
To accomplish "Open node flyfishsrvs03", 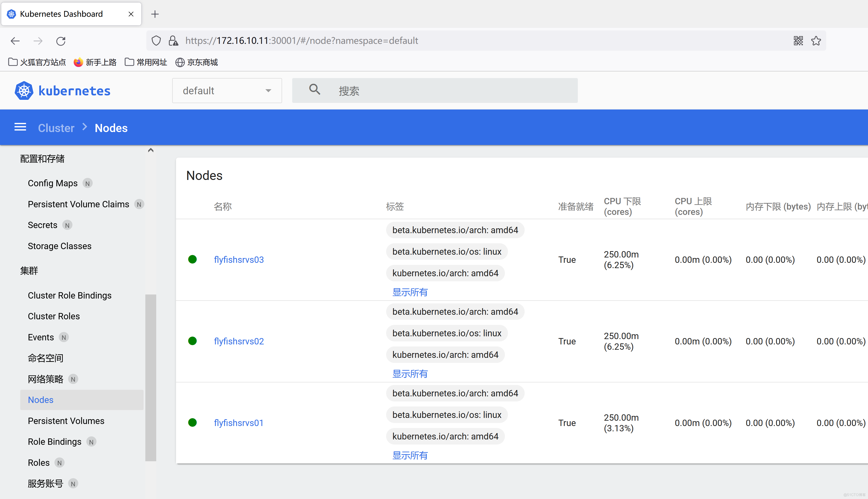I will tap(239, 260).
